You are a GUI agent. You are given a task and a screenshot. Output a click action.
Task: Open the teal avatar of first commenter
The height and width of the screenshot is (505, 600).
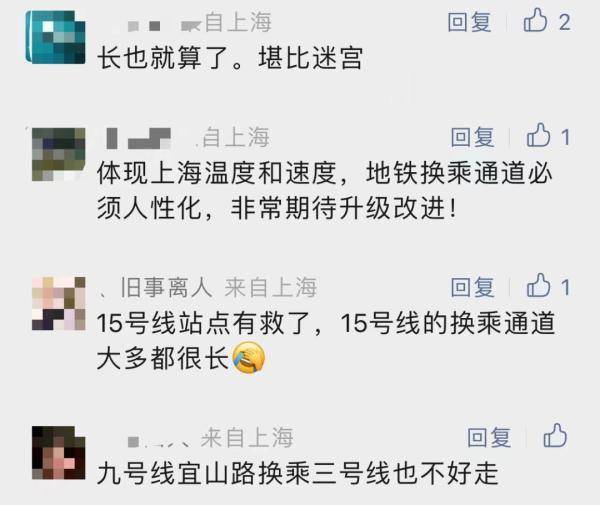click(x=55, y=37)
